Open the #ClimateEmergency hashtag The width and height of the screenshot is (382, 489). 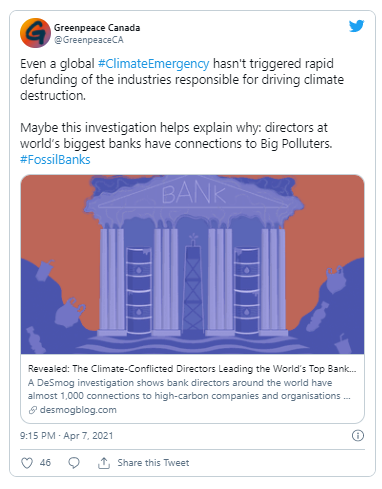154,63
